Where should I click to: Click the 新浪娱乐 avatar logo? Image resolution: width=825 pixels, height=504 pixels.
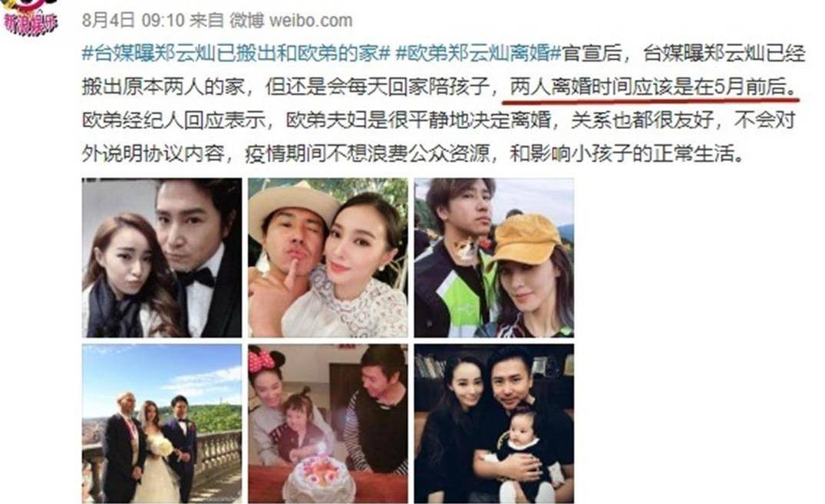31,17
